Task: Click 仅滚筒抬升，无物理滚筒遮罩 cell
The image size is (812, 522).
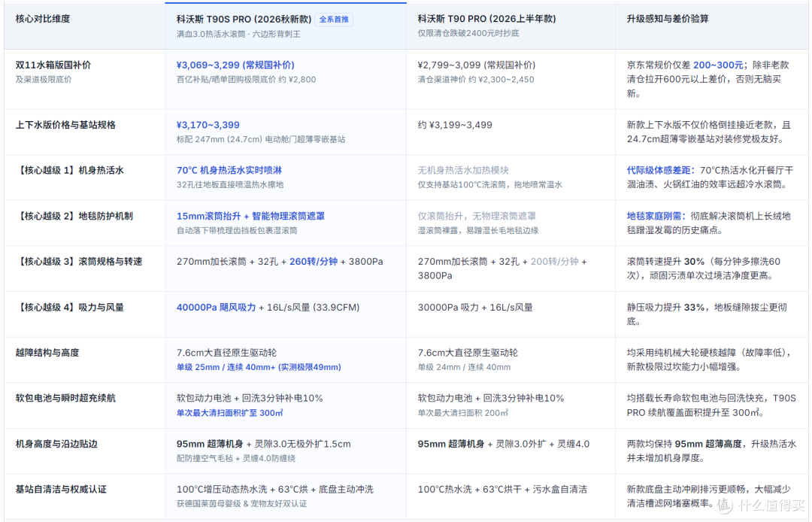Action: click(x=477, y=217)
